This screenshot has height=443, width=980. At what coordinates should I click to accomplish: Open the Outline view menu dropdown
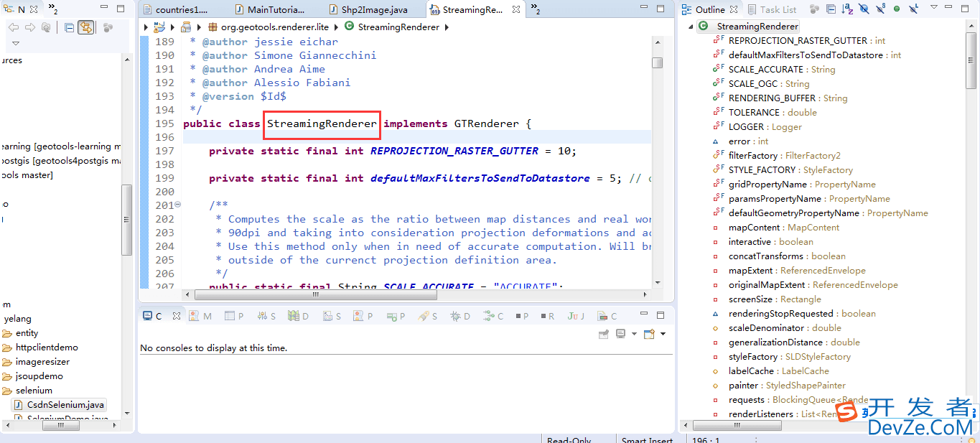pos(934,6)
